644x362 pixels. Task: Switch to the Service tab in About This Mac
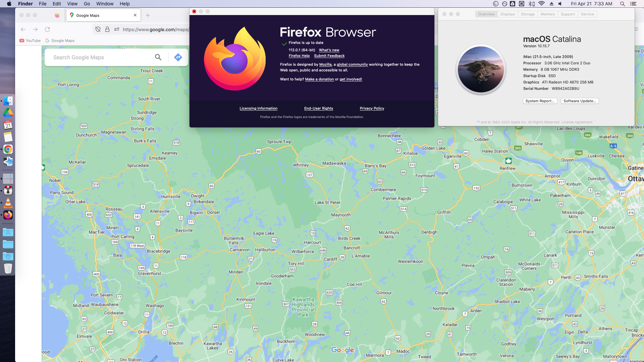(x=587, y=14)
